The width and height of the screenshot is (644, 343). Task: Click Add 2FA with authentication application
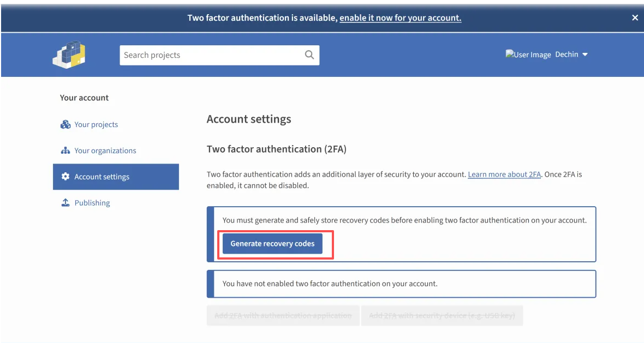(x=283, y=316)
